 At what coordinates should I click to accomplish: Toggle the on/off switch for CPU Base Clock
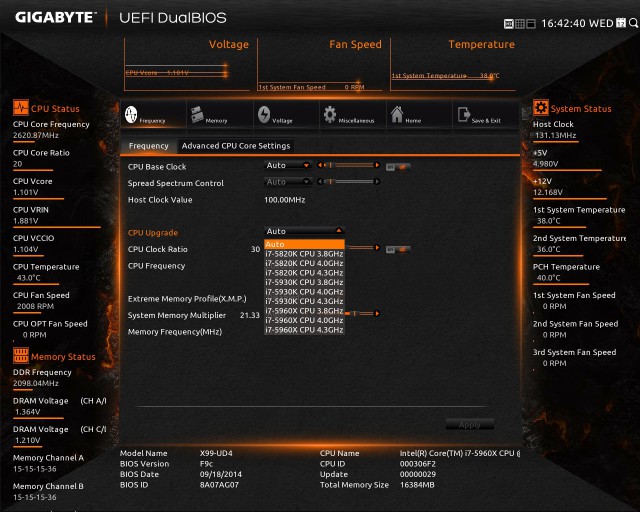(398, 167)
